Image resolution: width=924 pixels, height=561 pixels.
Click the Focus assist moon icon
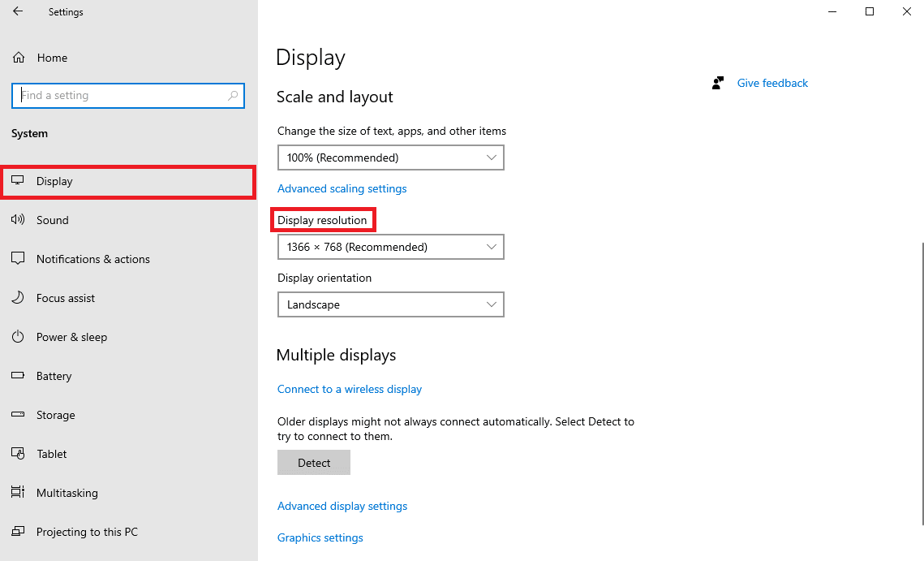click(x=18, y=297)
